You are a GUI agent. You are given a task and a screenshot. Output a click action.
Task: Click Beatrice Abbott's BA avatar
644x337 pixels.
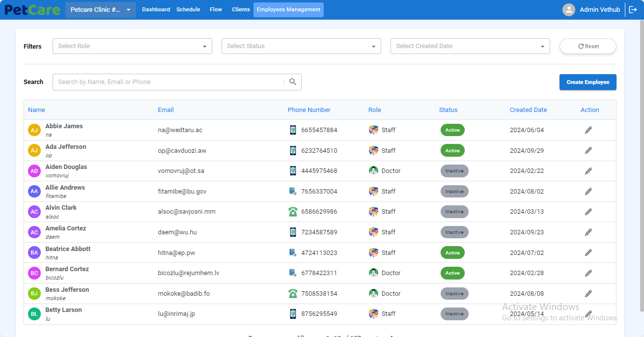pos(34,253)
